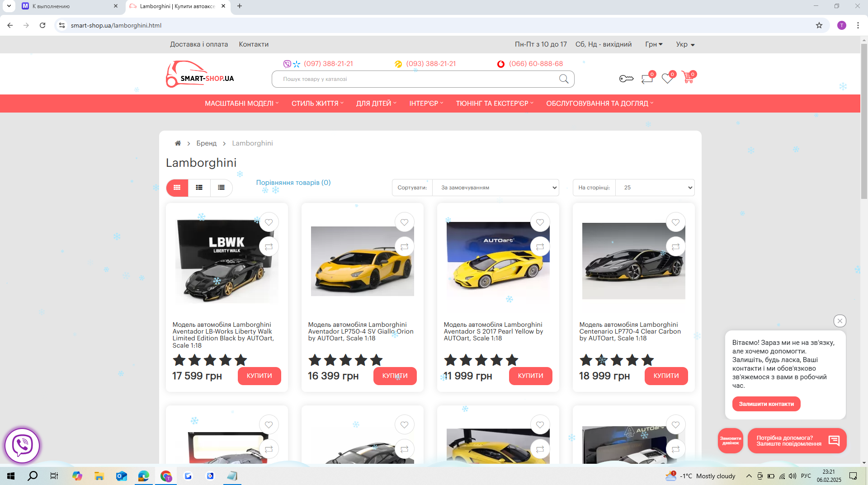Close the chat greeting popup

coord(840,321)
